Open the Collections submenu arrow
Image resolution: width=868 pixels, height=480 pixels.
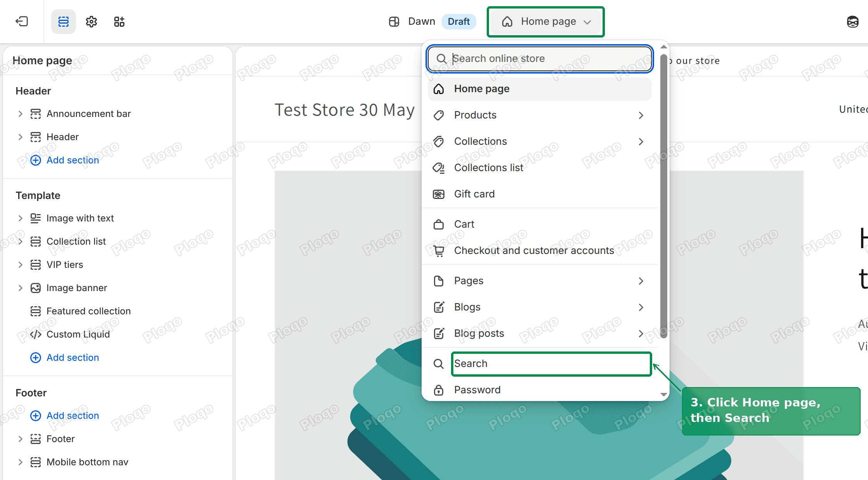point(641,142)
